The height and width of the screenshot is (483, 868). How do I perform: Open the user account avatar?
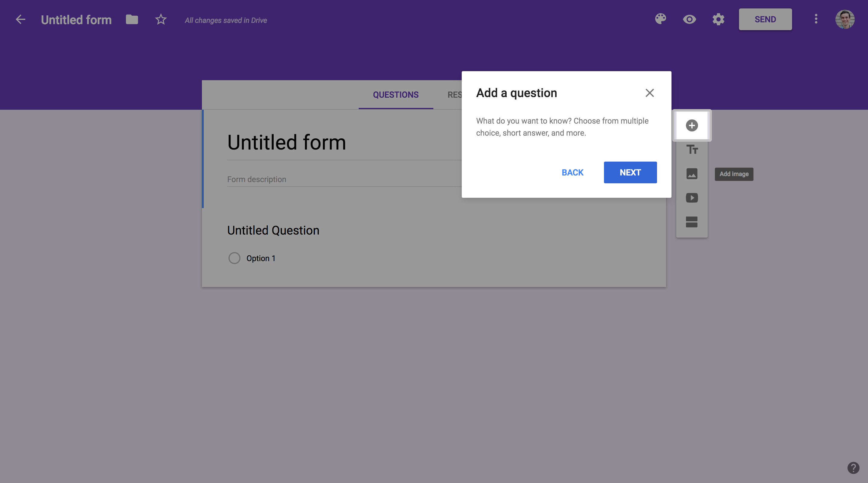(845, 19)
